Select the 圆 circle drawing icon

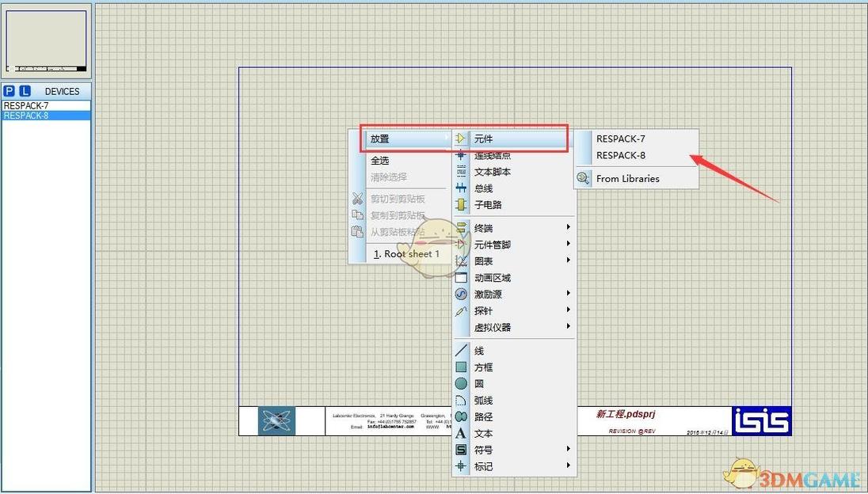pos(461,382)
